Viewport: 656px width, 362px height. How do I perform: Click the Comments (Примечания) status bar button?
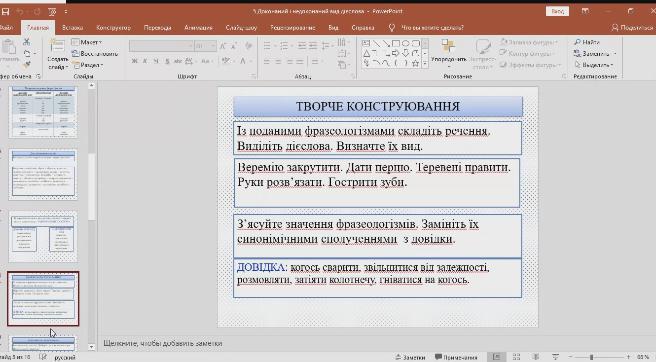[x=456, y=357]
